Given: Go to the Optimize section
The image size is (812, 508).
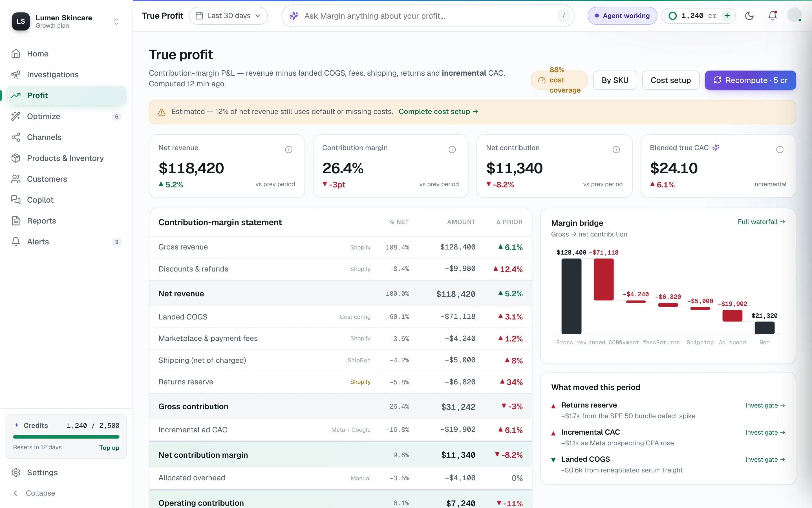Looking at the screenshot, I should click(66, 116).
